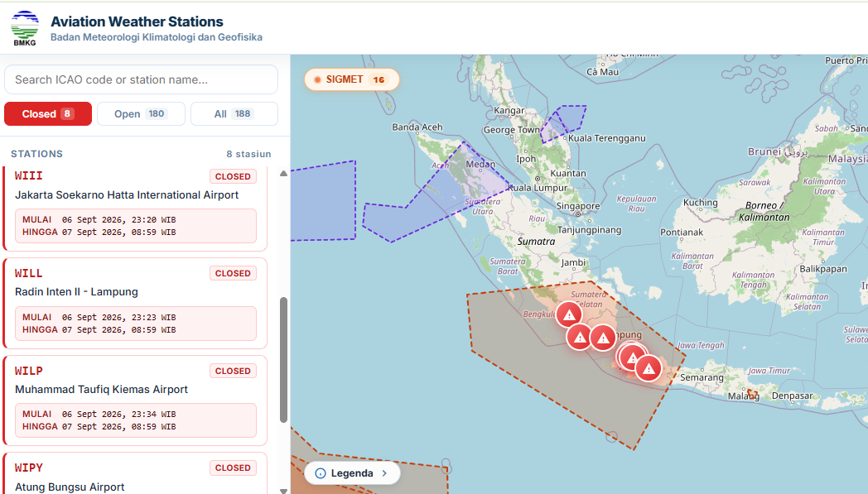Show All 188 stations tab
Image resolution: width=868 pixels, height=494 pixels.
(x=234, y=114)
